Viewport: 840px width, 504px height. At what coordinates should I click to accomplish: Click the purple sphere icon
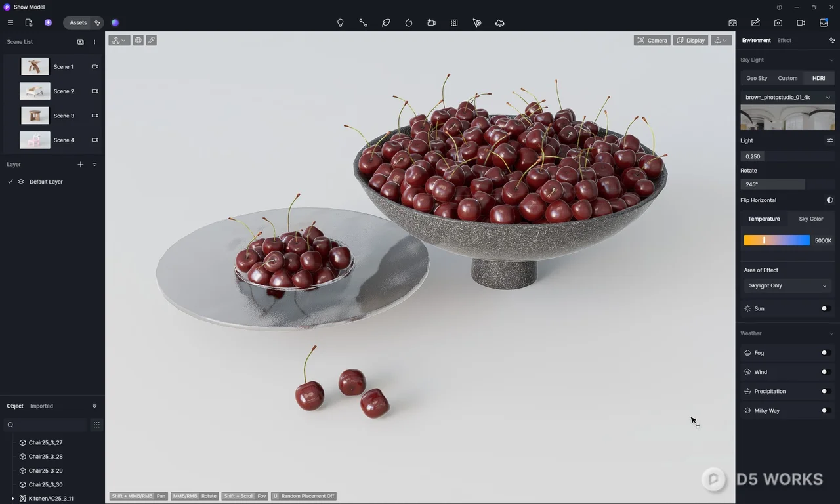coord(115,22)
